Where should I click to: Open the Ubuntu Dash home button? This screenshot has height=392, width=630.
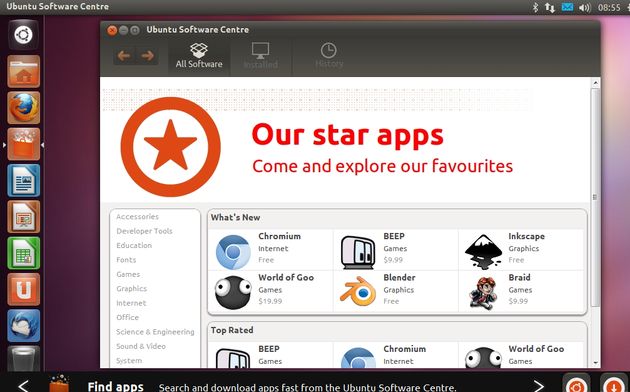pos(23,35)
